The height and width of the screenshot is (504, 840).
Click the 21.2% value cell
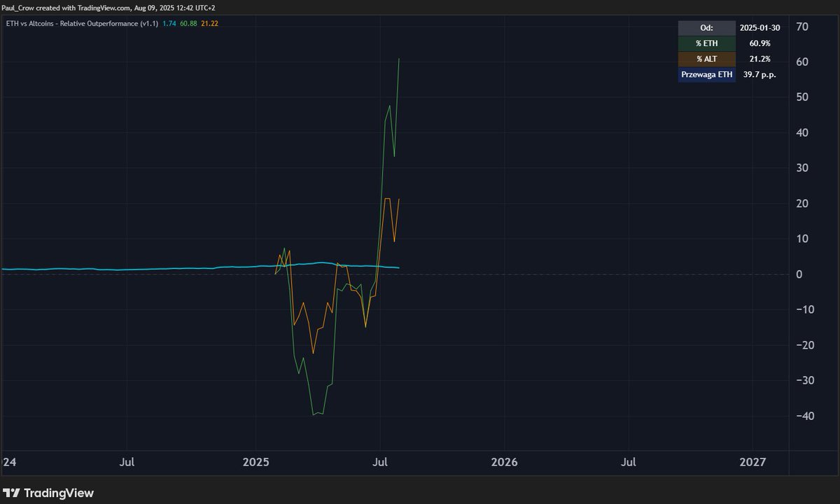click(x=759, y=59)
